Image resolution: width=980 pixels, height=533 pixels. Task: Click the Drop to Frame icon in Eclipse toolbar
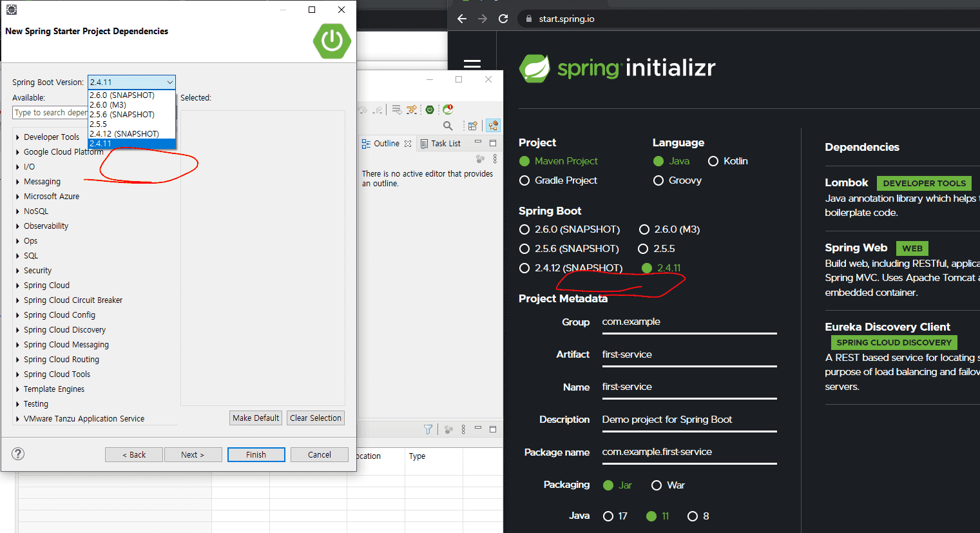click(396, 110)
